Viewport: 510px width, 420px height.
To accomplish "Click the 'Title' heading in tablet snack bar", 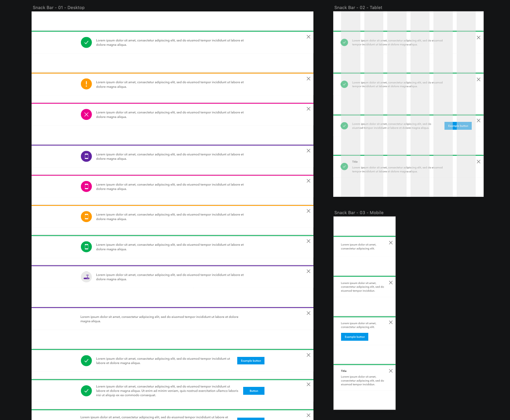I will pyautogui.click(x=355, y=162).
